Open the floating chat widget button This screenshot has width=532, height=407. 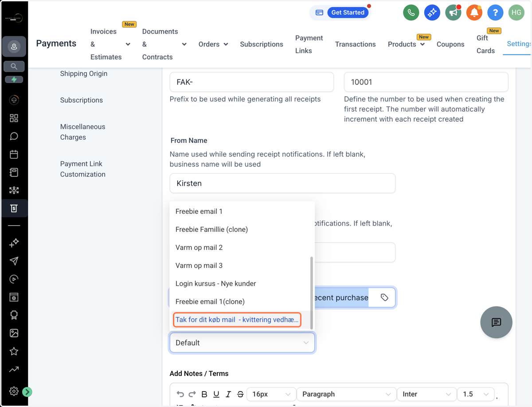click(x=496, y=322)
